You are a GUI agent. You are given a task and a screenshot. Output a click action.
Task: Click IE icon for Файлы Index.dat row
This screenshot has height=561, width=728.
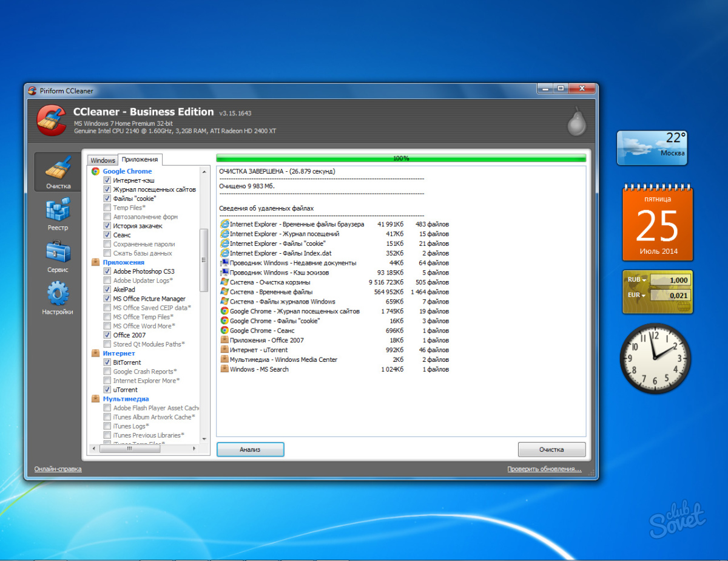(x=224, y=253)
